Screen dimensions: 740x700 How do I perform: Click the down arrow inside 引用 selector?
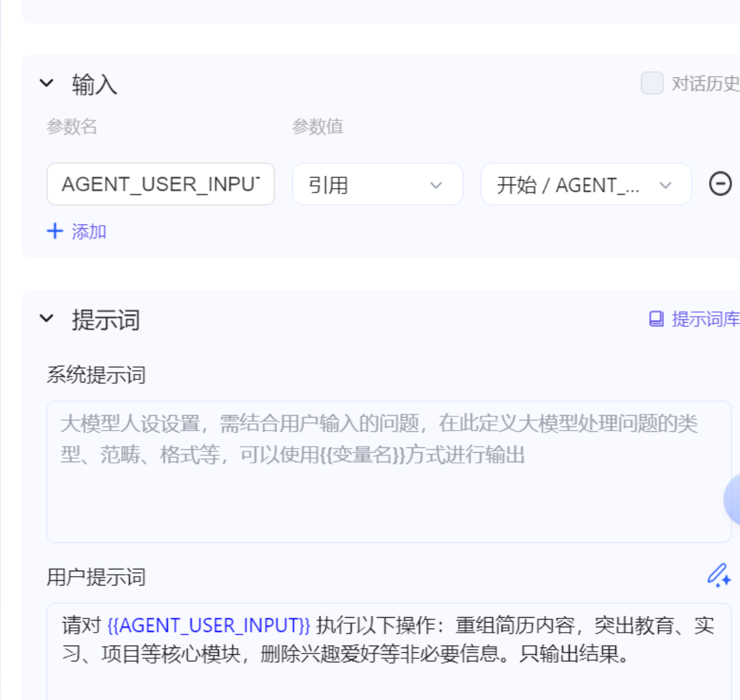(x=436, y=185)
